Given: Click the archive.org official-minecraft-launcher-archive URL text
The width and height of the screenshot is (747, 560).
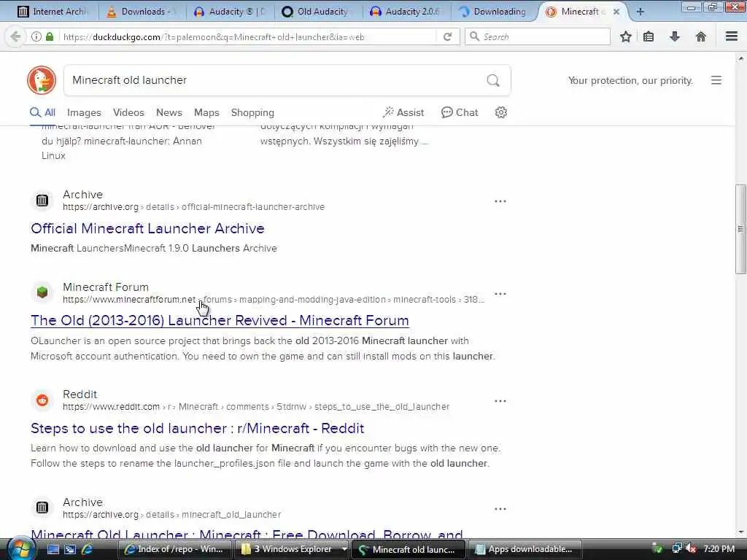Looking at the screenshot, I should (193, 207).
